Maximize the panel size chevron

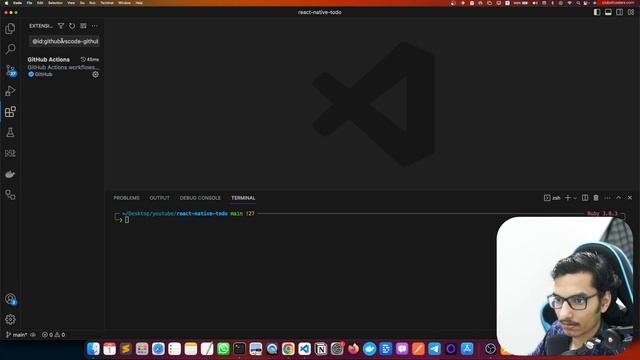618,198
